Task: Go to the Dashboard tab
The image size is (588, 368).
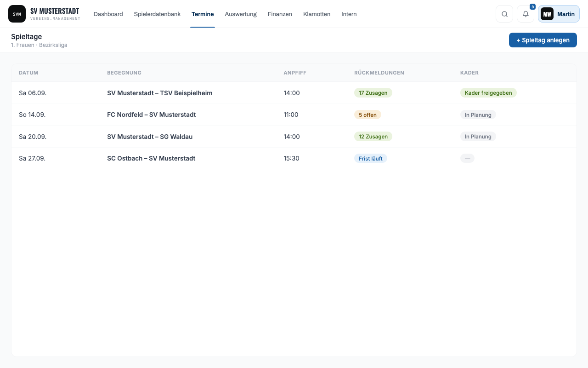Action: pyautogui.click(x=108, y=14)
